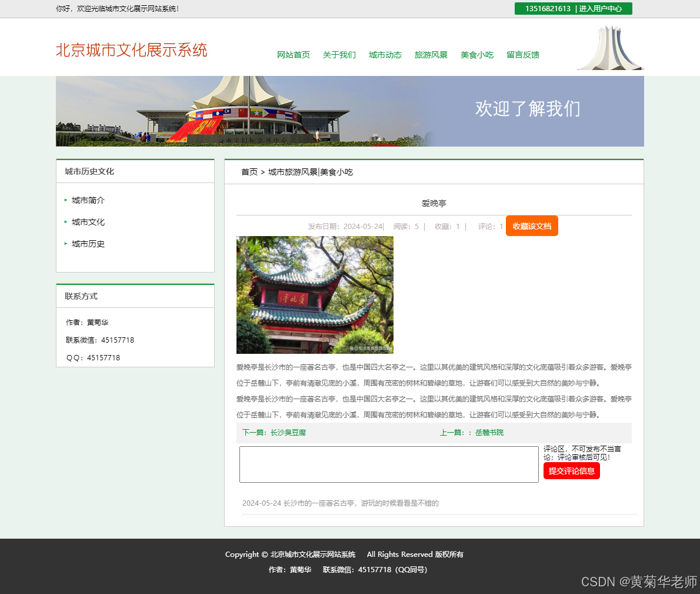Open next article 长沙臭豆腐

coord(288,432)
